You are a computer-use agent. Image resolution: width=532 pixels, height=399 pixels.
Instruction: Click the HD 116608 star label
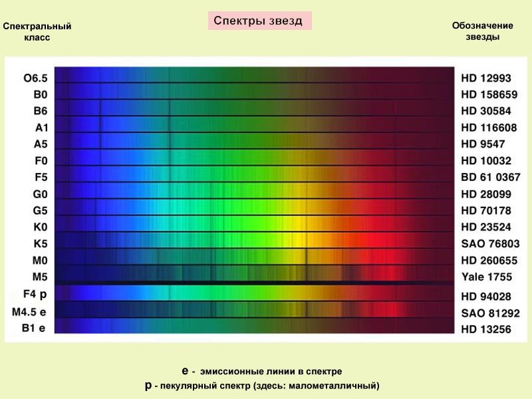point(489,128)
